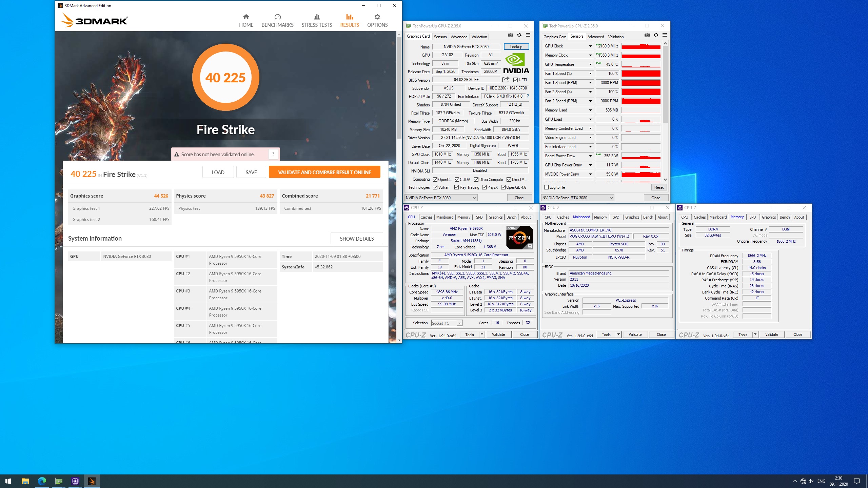Open Bench tab in Memory CPU-Z window
The height and width of the screenshot is (488, 868).
[785, 217]
